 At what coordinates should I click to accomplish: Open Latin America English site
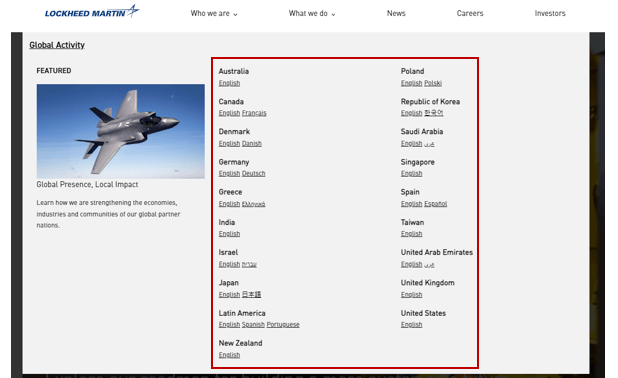click(x=229, y=324)
